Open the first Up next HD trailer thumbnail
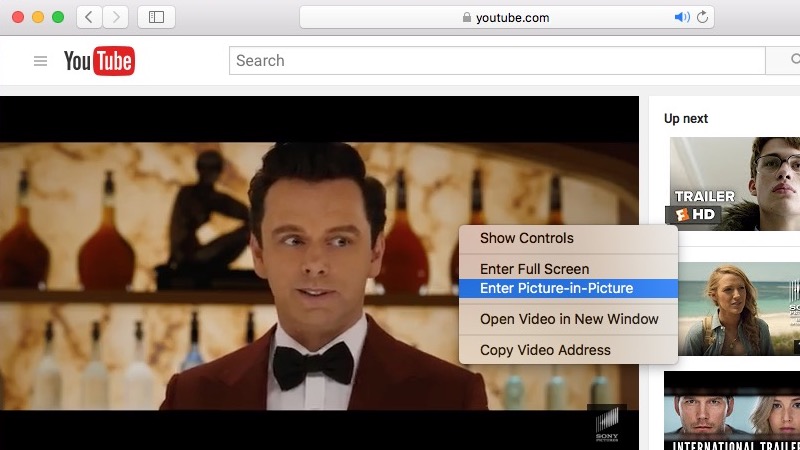Viewport: 800px width, 450px height. 734,184
